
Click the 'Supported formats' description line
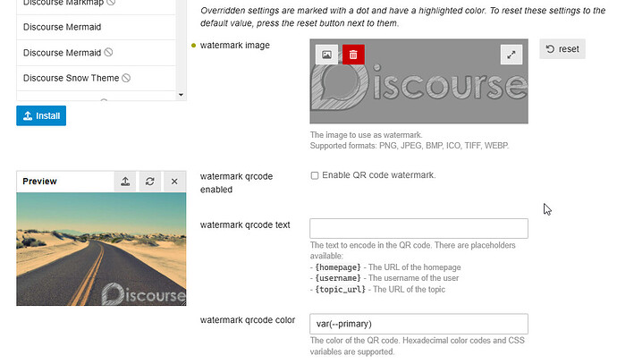click(410, 146)
